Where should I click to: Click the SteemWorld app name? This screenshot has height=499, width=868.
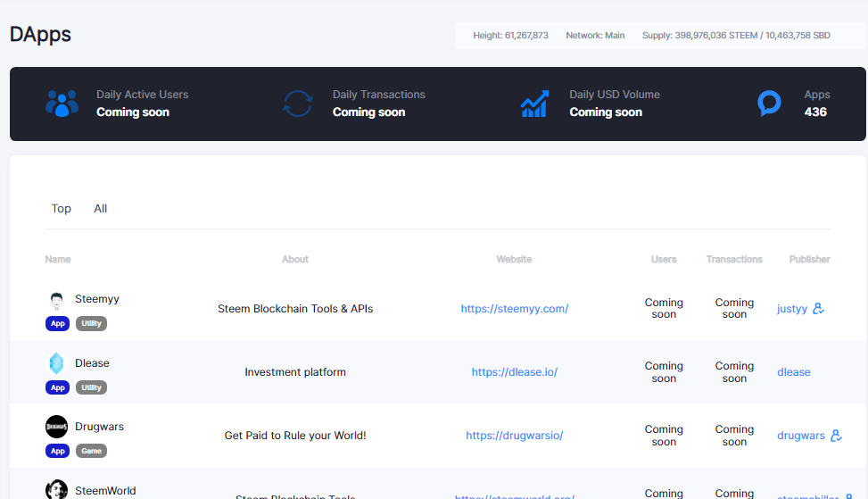(x=105, y=491)
